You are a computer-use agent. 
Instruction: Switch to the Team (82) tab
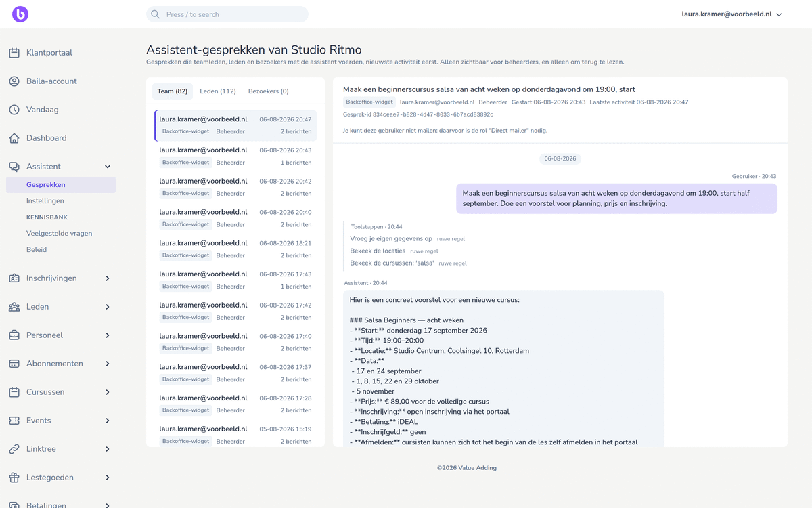click(x=173, y=91)
